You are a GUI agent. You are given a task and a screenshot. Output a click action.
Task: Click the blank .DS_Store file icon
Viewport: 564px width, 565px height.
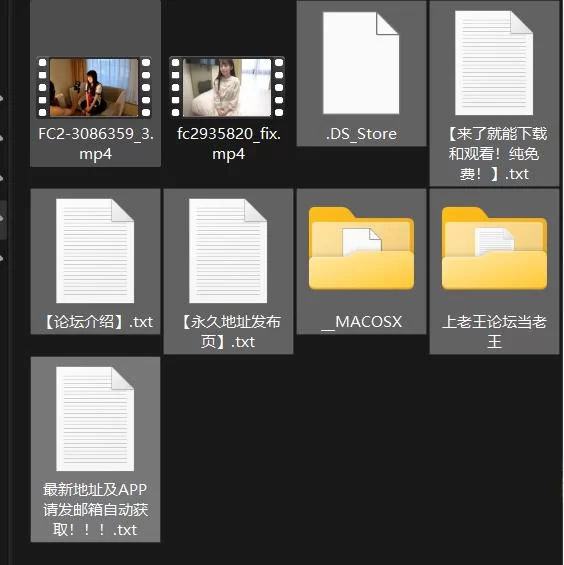pyautogui.click(x=361, y=63)
